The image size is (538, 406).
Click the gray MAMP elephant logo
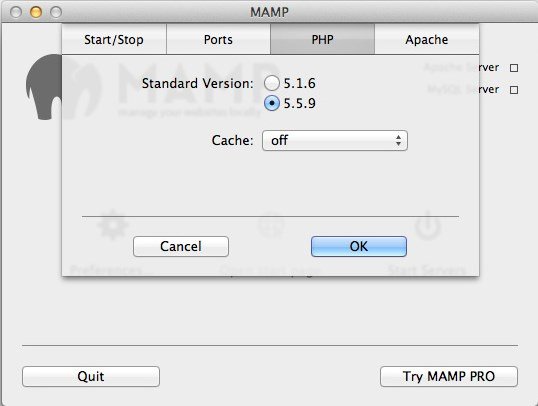45,87
